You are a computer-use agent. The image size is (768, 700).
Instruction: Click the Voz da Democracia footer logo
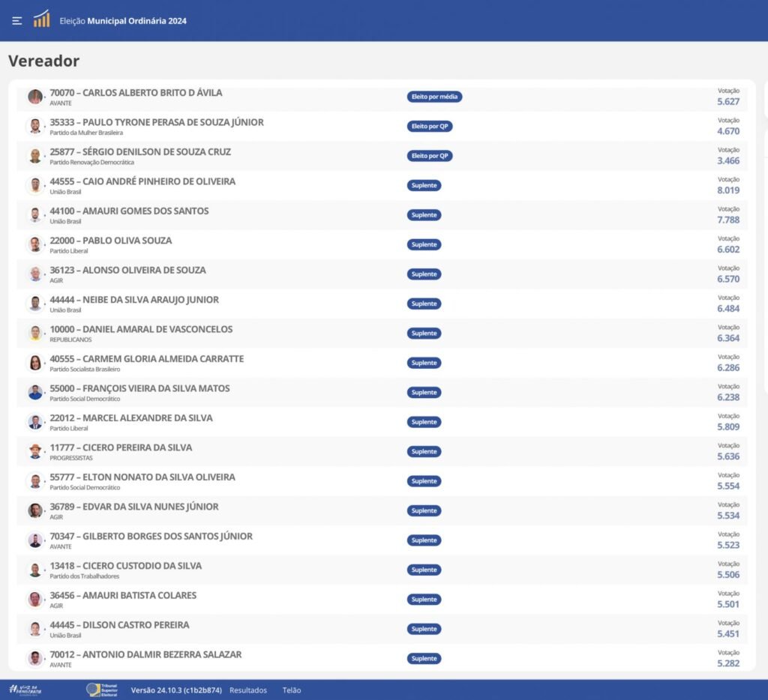click(25, 690)
